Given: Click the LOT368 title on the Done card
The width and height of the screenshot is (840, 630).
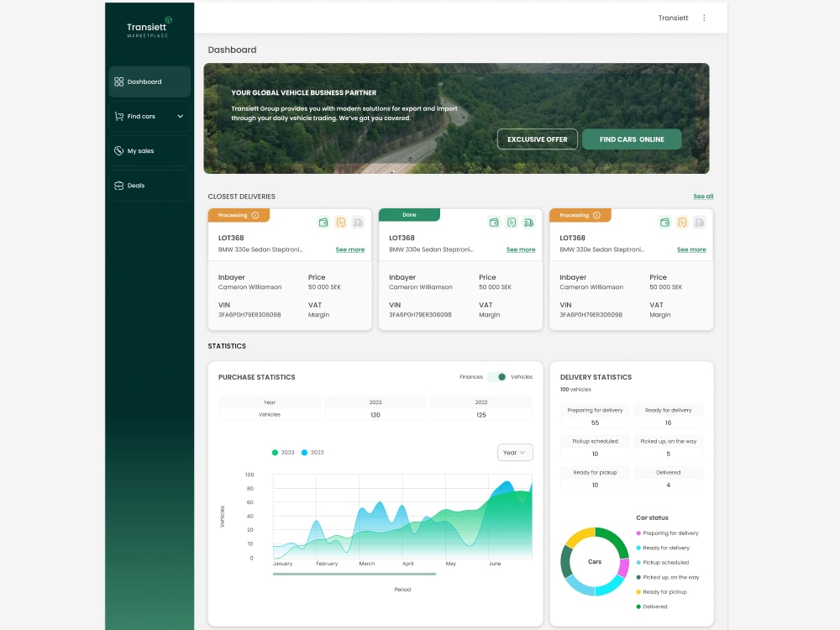Looking at the screenshot, I should 402,238.
